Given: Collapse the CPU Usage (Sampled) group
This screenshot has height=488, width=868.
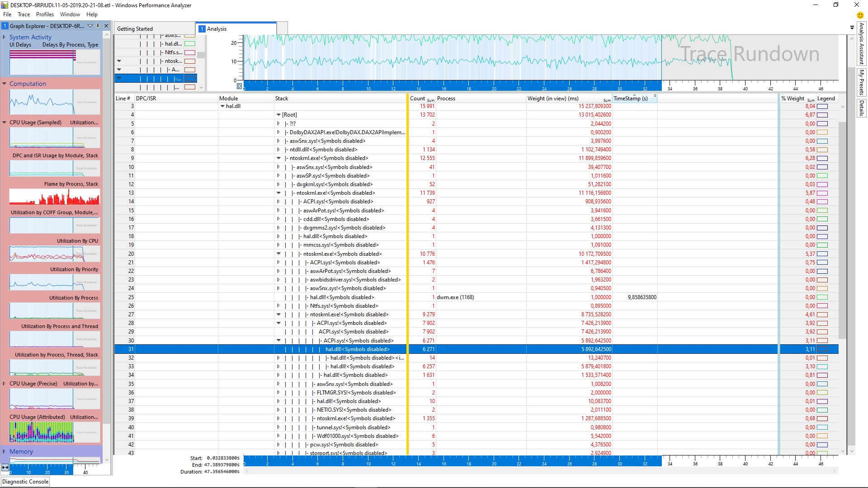Looking at the screenshot, I should click(4, 122).
